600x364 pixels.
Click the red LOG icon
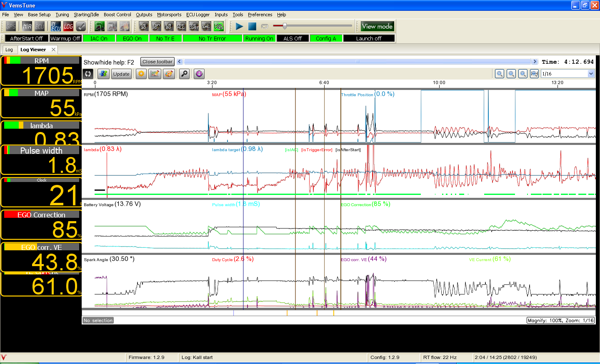point(68,27)
